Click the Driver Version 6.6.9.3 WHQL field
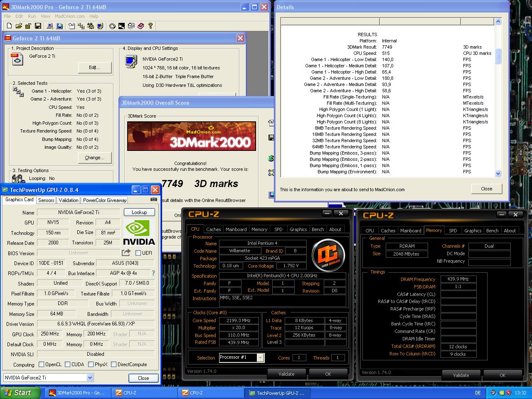This screenshot has width=532, height=399. pos(96,324)
